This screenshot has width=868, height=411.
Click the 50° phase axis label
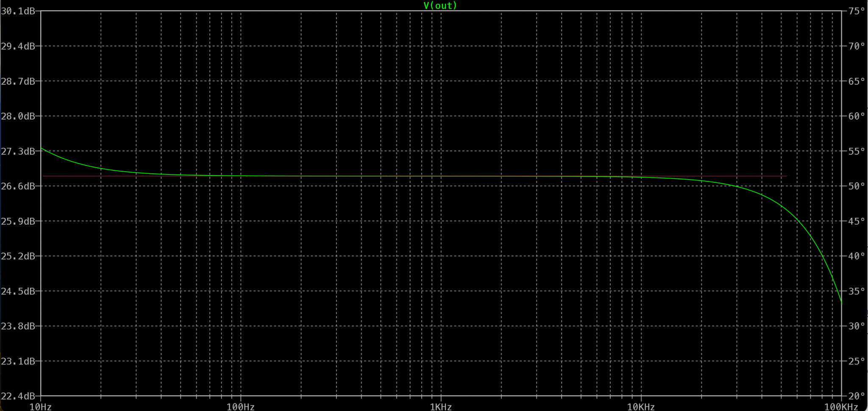click(857, 186)
